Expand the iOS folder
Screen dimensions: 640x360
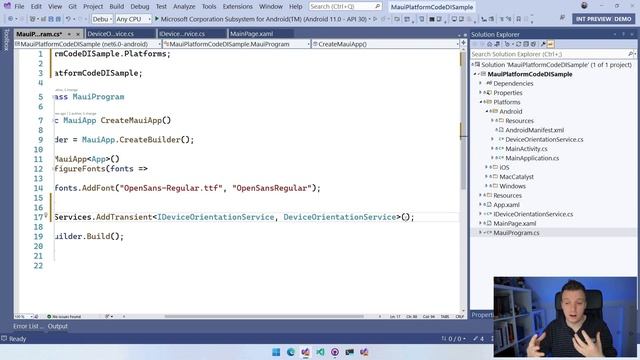pyautogui.click(x=487, y=167)
